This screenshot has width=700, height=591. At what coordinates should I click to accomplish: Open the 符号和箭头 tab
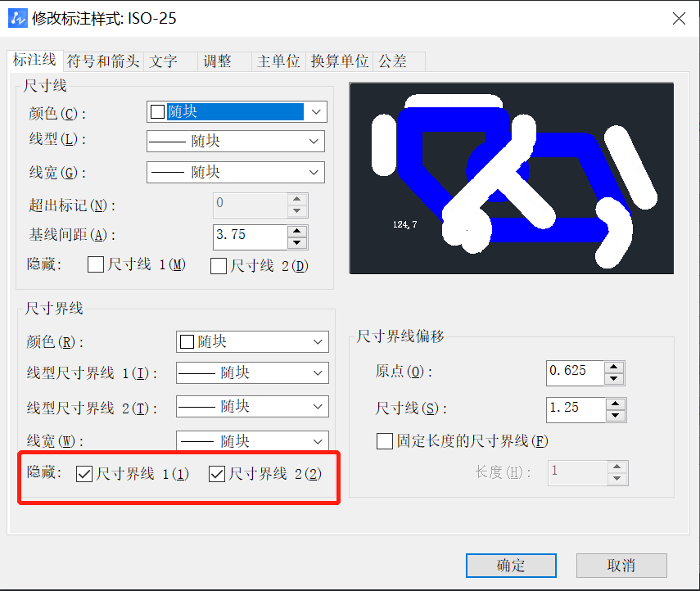[x=103, y=61]
